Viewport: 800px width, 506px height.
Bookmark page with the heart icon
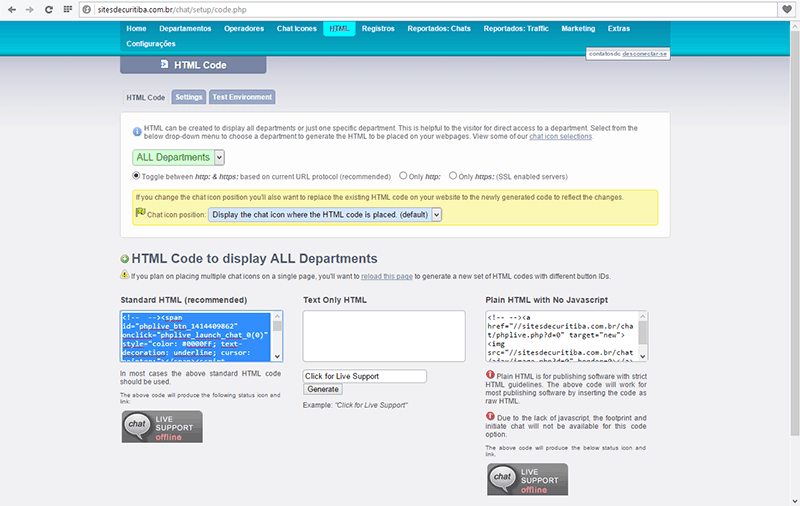pos(787,9)
